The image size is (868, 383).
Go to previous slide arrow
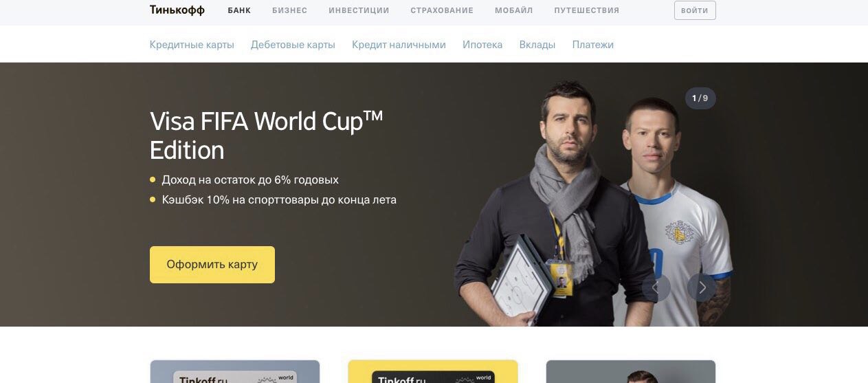pos(656,287)
